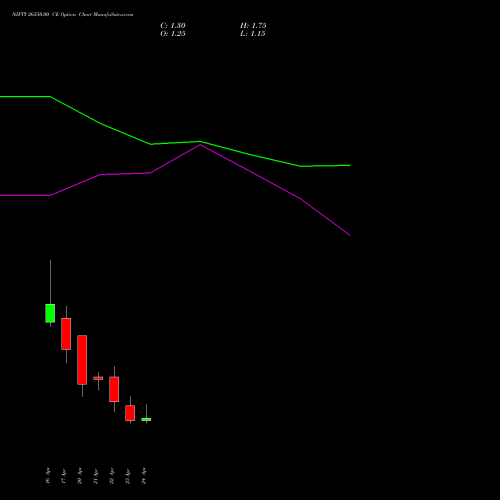
Task: Select the 20 Apr red candlestick
Action: [82, 360]
